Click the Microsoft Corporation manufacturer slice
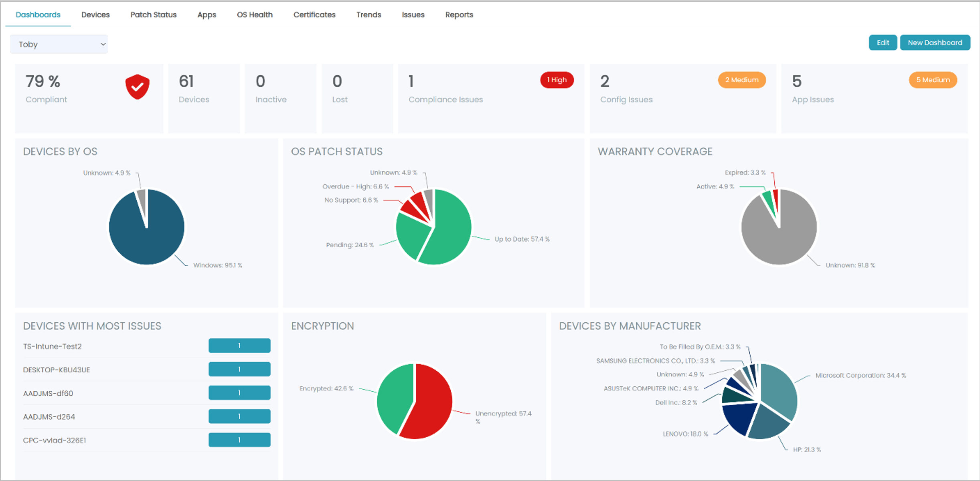Image resolution: width=980 pixels, height=481 pixels. point(778,389)
